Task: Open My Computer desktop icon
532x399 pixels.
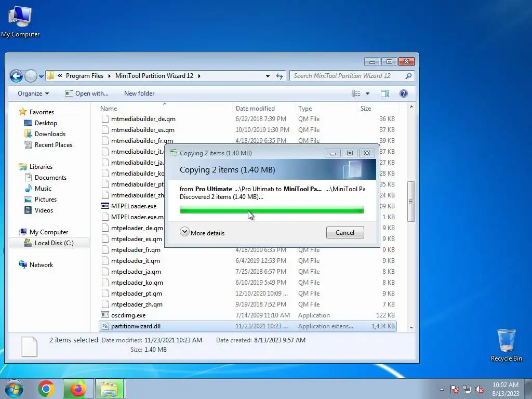Action: [20, 21]
